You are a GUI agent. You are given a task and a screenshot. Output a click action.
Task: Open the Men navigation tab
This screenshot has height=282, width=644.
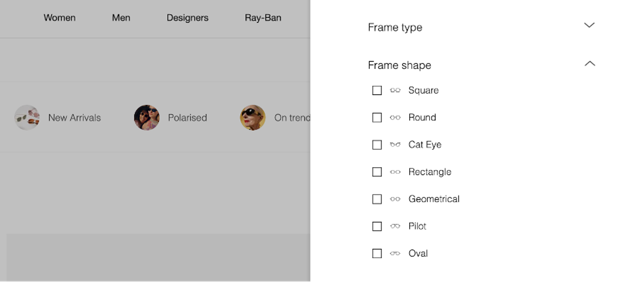pyautogui.click(x=121, y=18)
